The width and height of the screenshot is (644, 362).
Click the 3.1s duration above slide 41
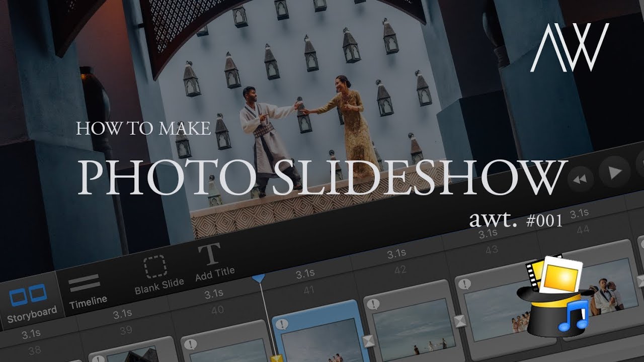point(305,274)
